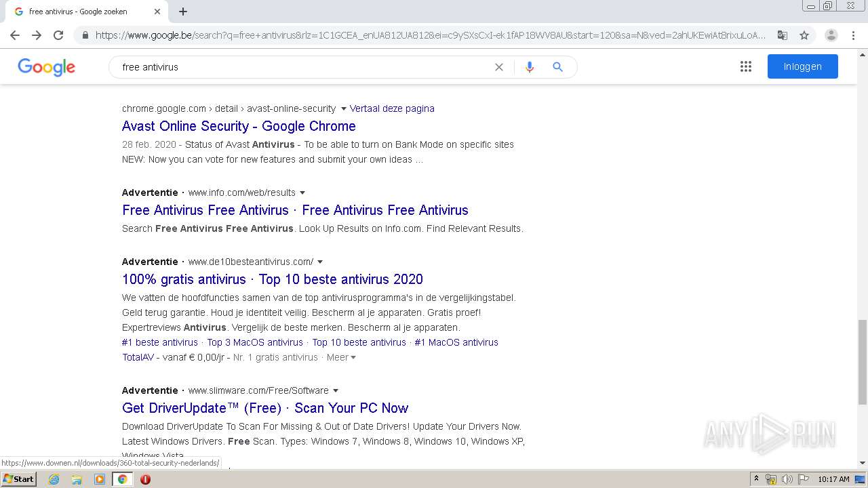Open '#1 MacOS antivirus' sitelink
The width and height of the screenshot is (868, 488).
(x=456, y=342)
